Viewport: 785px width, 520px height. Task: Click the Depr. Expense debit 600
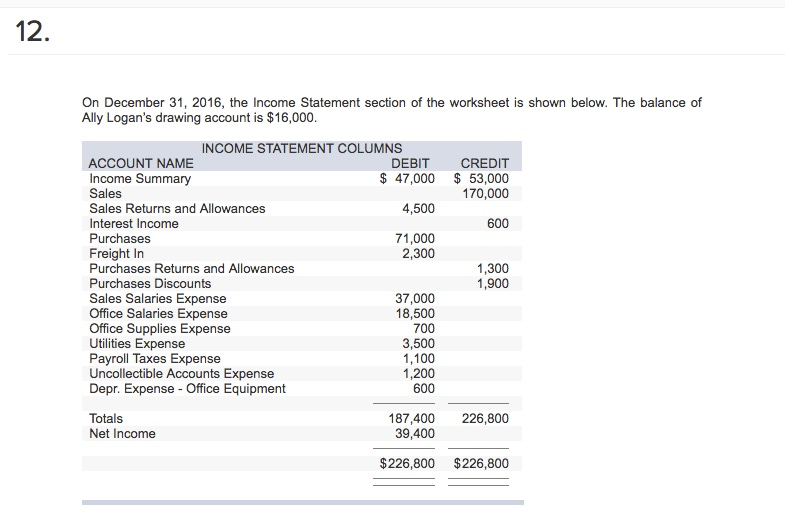click(424, 389)
